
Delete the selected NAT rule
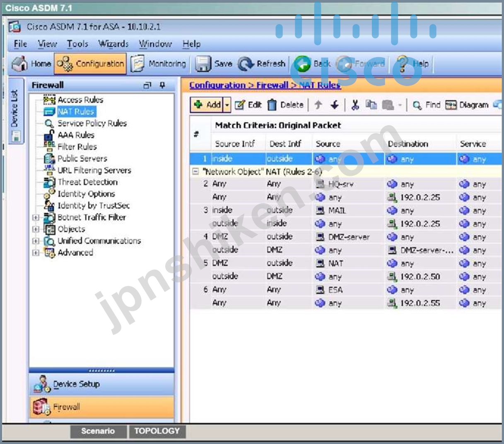pyautogui.click(x=285, y=105)
